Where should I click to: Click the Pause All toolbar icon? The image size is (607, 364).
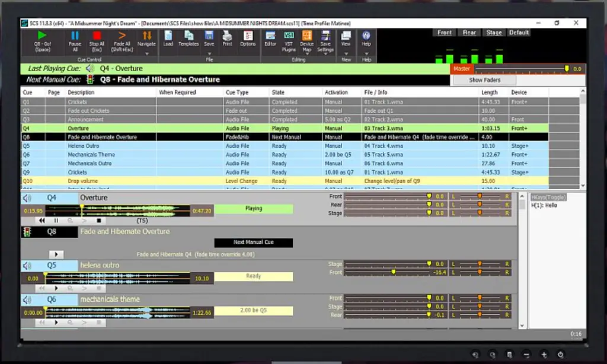click(x=75, y=36)
